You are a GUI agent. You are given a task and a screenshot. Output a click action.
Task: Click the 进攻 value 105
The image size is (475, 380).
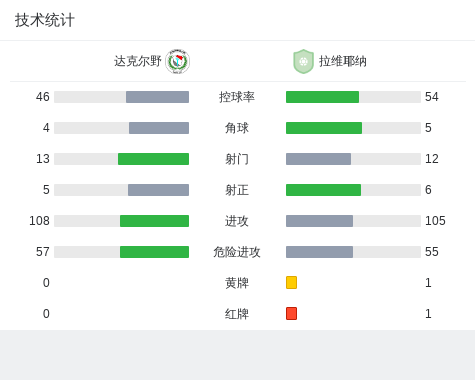(435, 221)
